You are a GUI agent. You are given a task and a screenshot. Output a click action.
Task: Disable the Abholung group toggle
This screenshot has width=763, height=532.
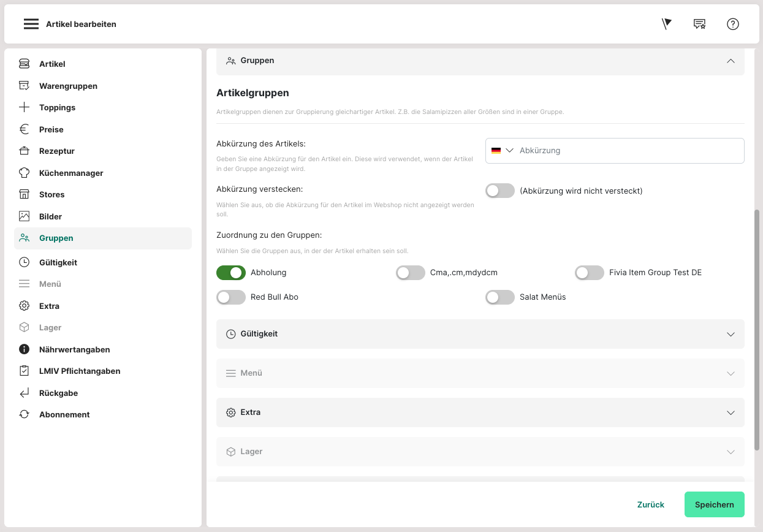[x=231, y=272]
